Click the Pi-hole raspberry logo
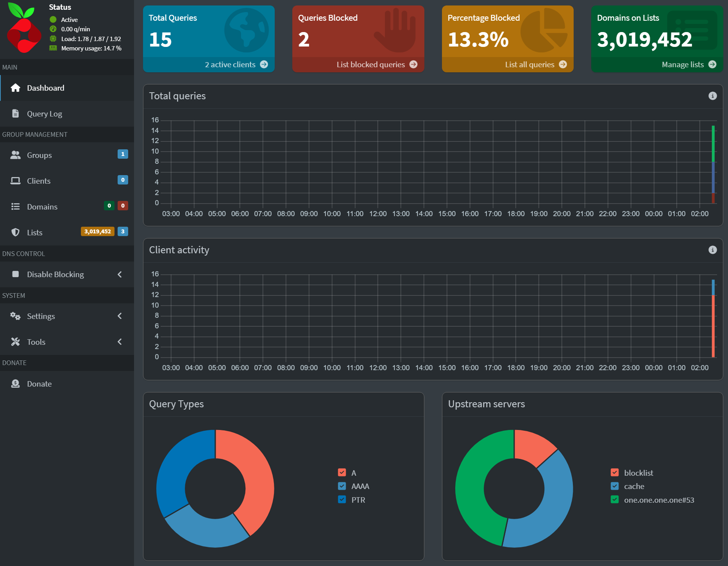Image resolution: width=728 pixels, height=566 pixels. (x=24, y=27)
